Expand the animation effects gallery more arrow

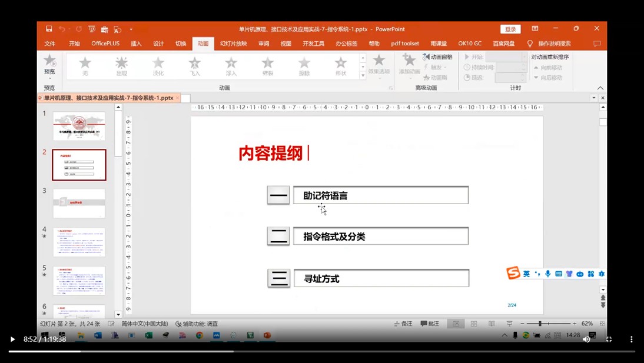[363, 76]
